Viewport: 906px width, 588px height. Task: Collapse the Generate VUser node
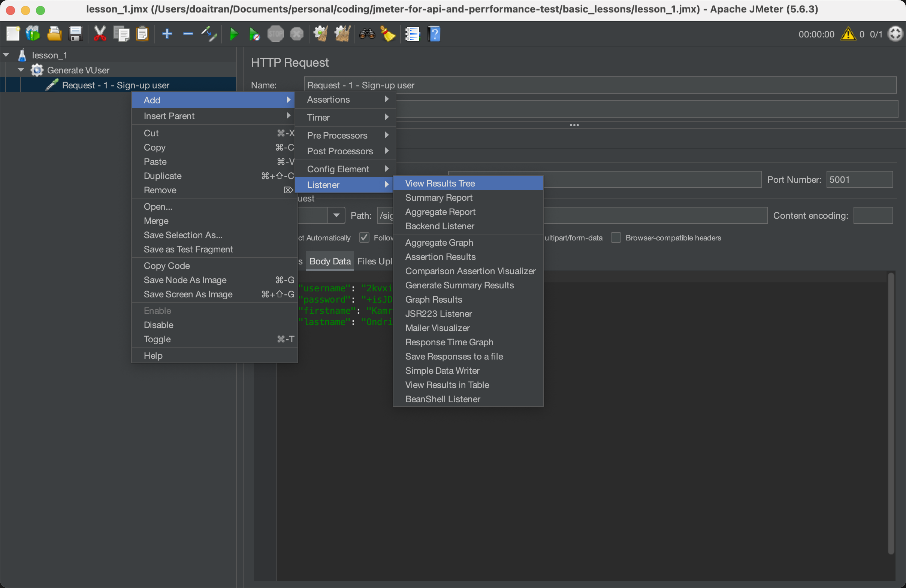(x=21, y=70)
